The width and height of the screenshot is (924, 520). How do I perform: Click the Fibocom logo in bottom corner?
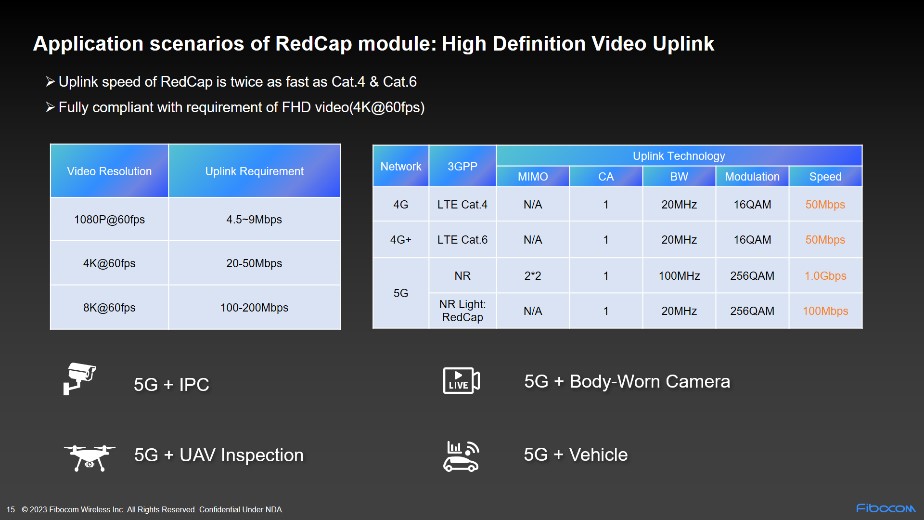click(x=884, y=506)
